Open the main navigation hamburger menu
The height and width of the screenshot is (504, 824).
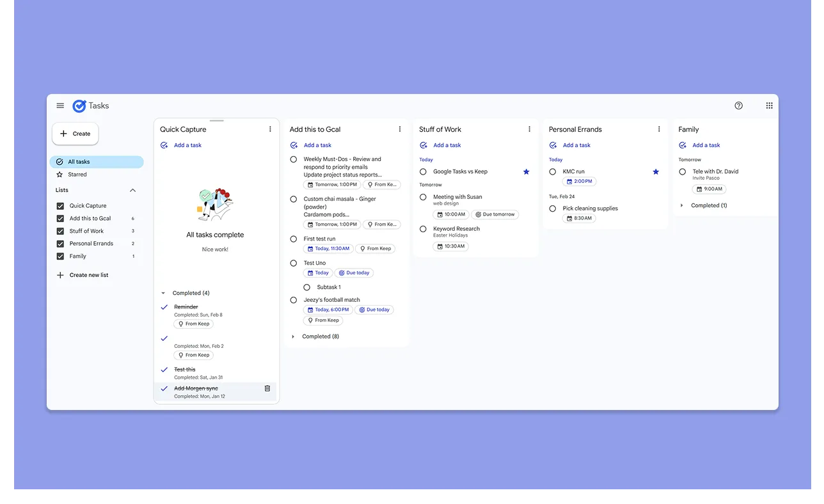[x=59, y=106]
